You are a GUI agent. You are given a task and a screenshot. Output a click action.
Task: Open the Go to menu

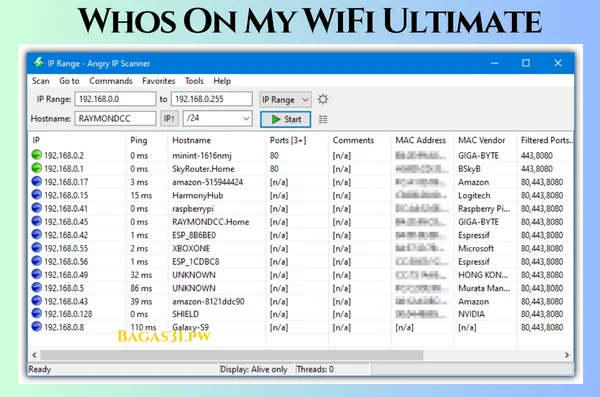(69, 81)
